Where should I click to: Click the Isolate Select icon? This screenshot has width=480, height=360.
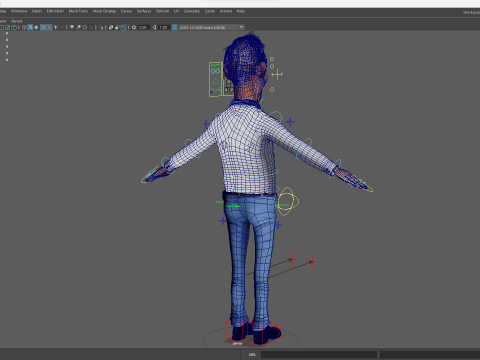click(x=101, y=27)
